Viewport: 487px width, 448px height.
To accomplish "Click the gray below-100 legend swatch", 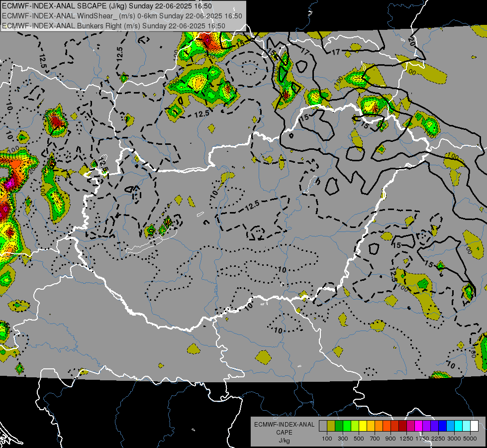I will coord(323,426).
